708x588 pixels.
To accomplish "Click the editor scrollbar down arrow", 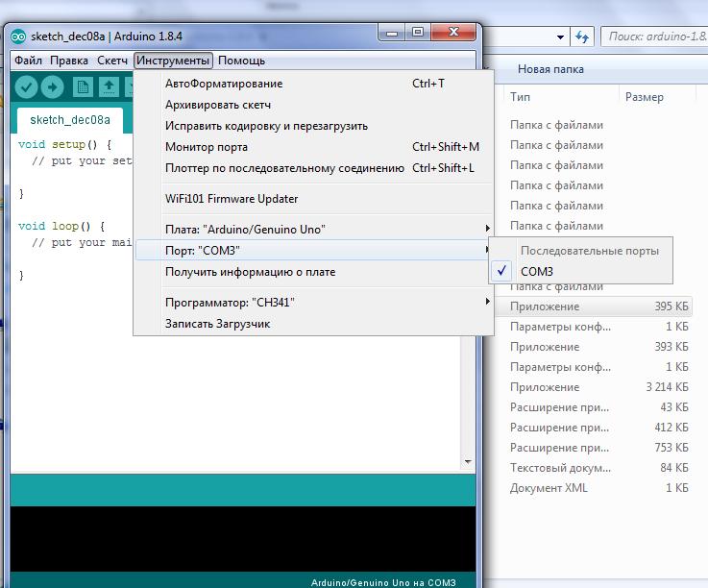I will click(x=468, y=461).
